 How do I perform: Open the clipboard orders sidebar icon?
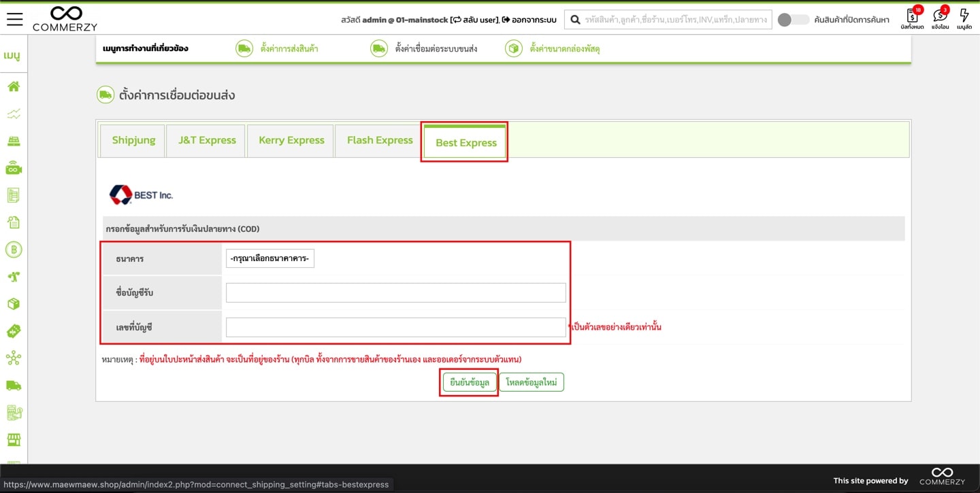coord(14,222)
